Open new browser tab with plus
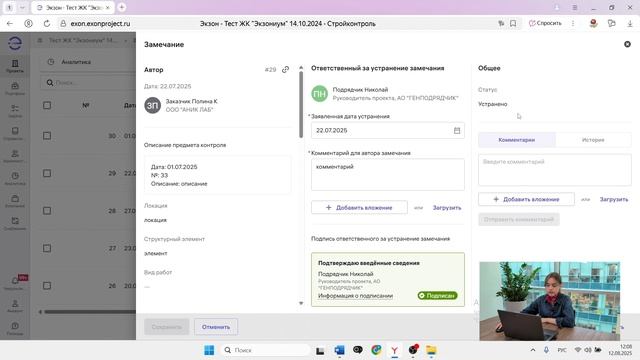Screen dimensions: 640x360 pos(122,7)
